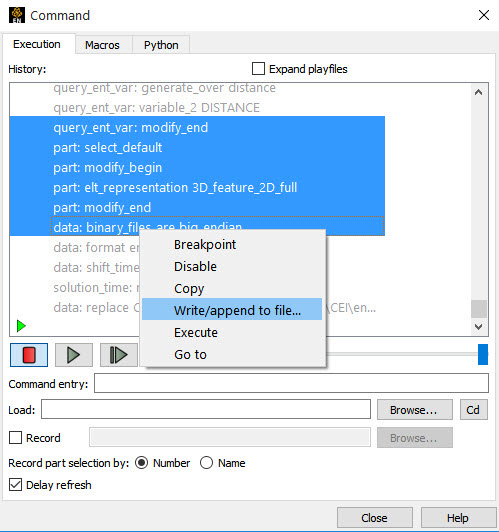Uncheck the Delay refresh checkbox
Image resolution: width=499 pixels, height=532 pixels.
coord(15,485)
